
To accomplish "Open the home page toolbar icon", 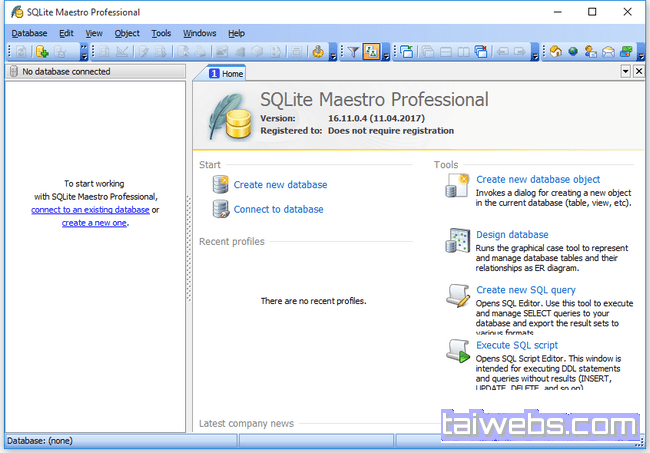I will 556,52.
